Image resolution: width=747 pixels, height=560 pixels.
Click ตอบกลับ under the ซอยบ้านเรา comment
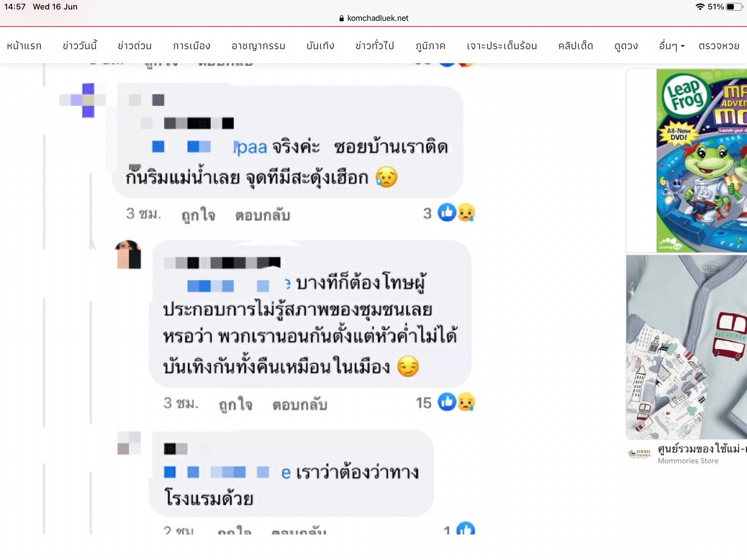coord(262,215)
